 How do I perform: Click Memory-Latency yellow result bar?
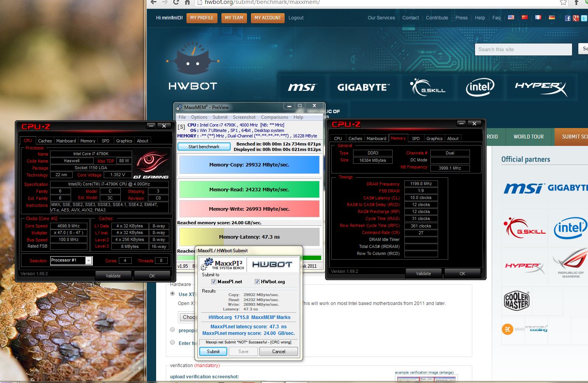[249, 237]
